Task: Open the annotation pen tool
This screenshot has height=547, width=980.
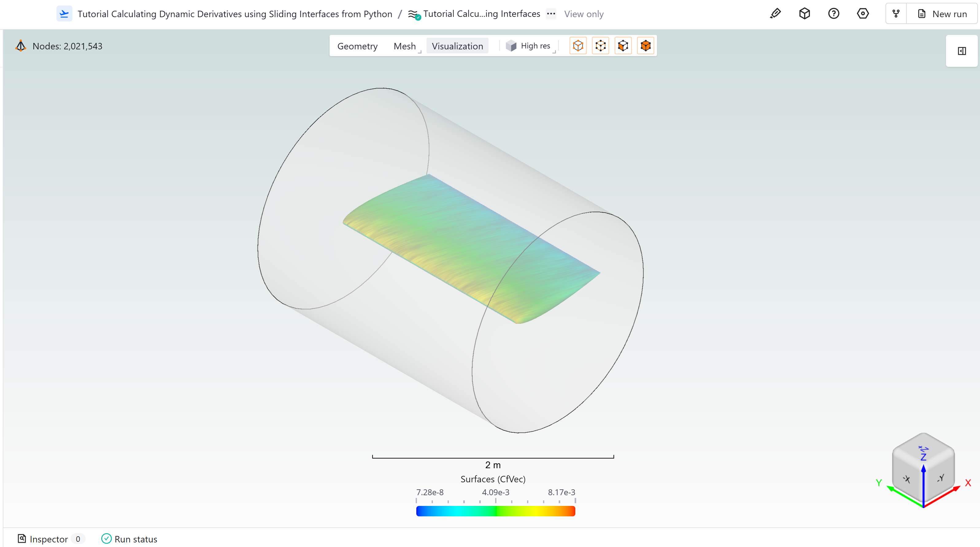Action: 775,14
